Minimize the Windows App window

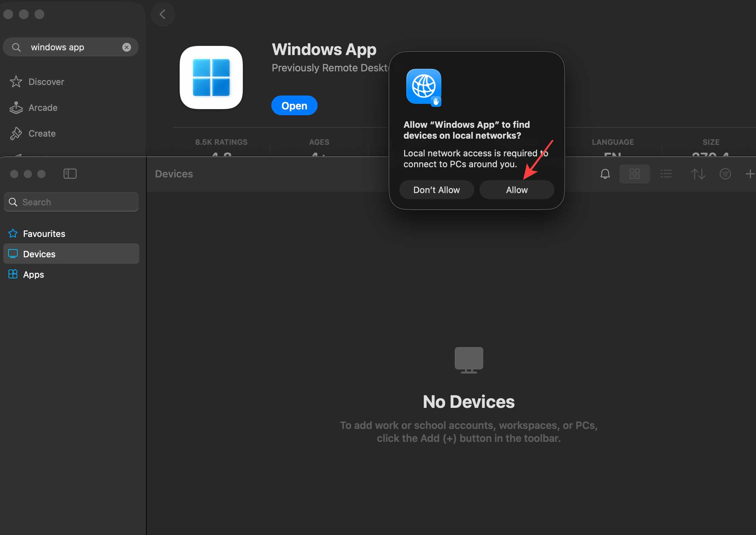[28, 174]
